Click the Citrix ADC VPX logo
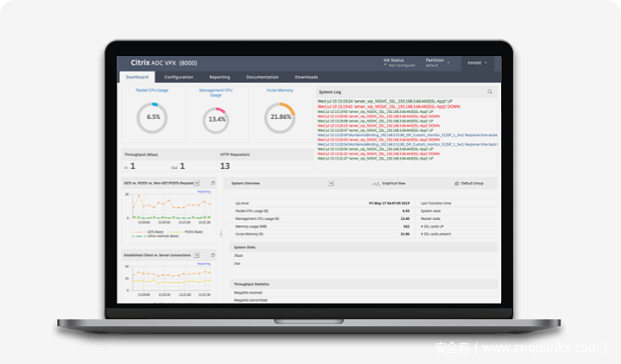 163,63
